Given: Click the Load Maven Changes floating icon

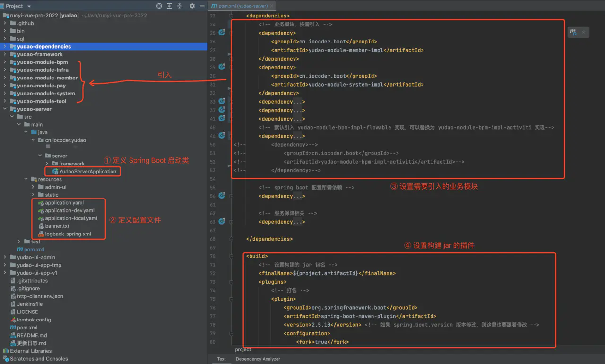Looking at the screenshot, I should point(573,32).
